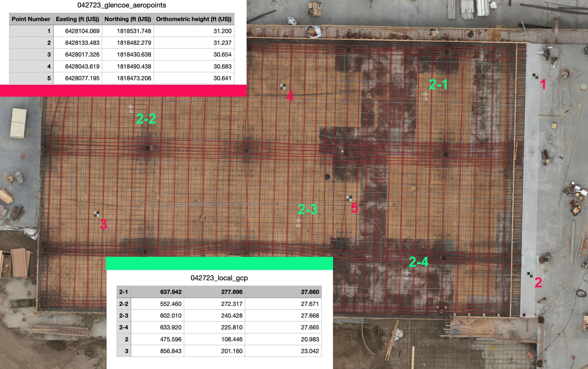Click the 042723_glencoe_aeropoints table title
Screen dimensions: 588x369
point(122,5)
